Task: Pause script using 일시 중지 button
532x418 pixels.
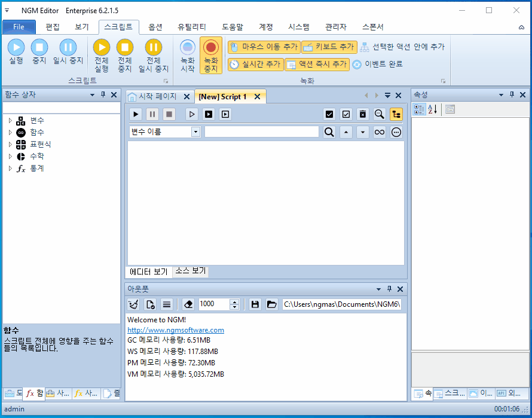Action: 68,51
